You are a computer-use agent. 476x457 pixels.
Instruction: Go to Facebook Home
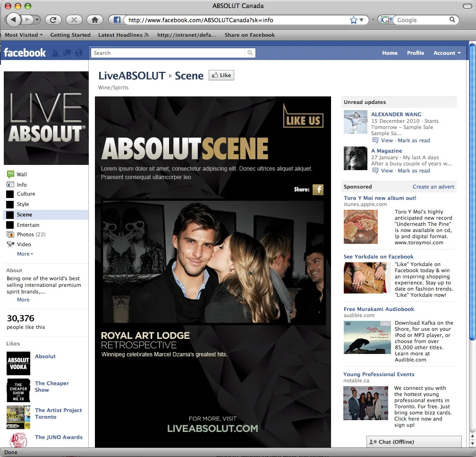point(390,53)
